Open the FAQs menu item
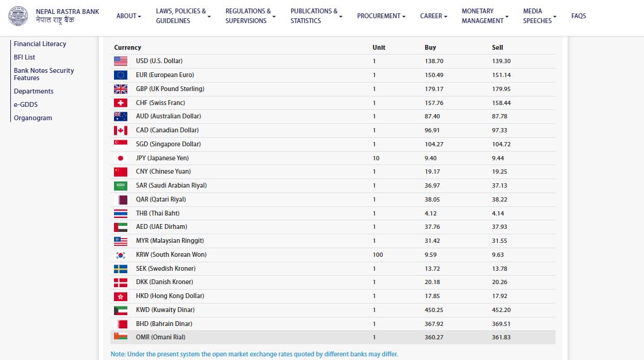The height and width of the screenshot is (360, 644). click(x=579, y=16)
